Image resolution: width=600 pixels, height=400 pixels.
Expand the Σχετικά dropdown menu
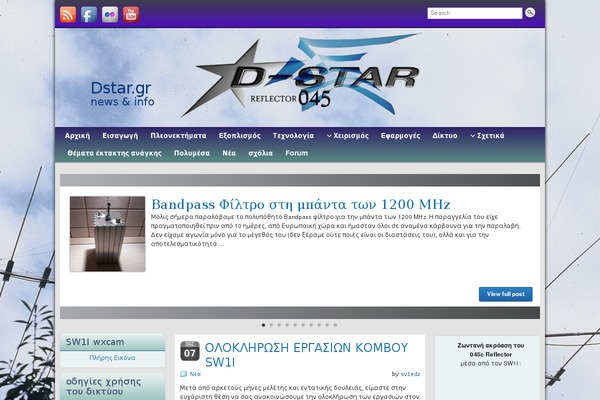487,136
